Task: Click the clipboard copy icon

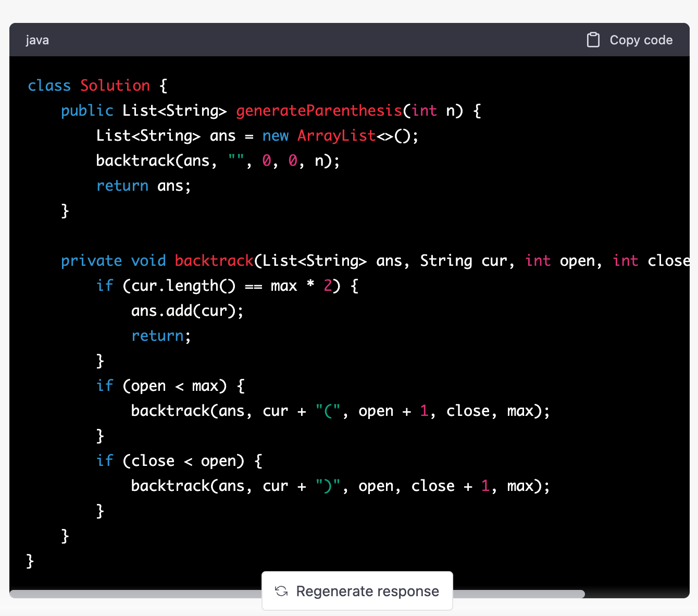Action: click(593, 40)
